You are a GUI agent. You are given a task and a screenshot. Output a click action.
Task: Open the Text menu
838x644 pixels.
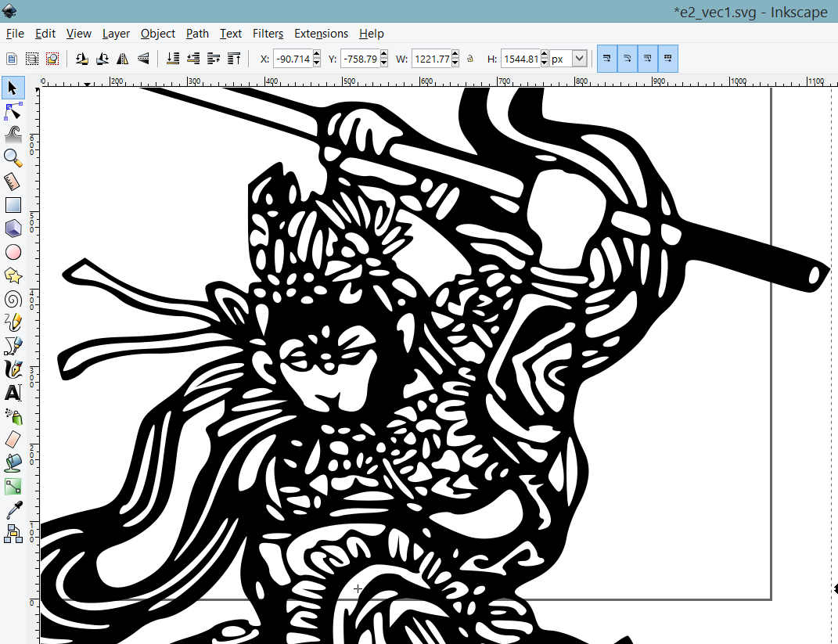coord(230,34)
